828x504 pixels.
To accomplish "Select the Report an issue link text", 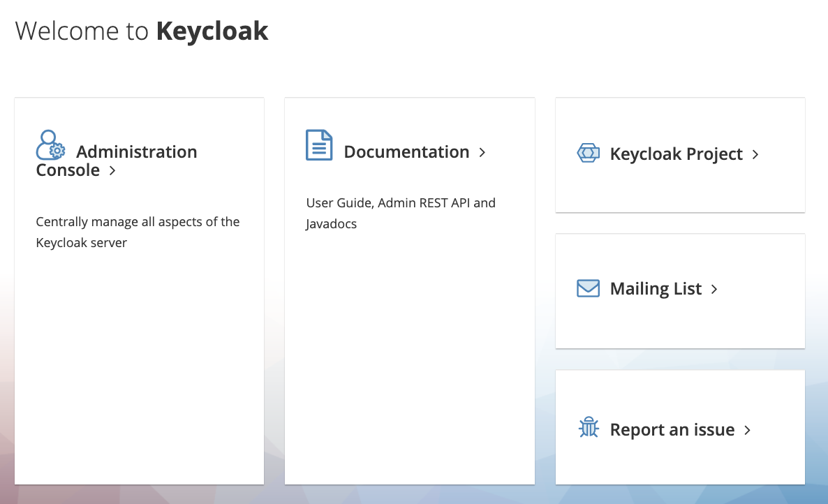I will pyautogui.click(x=672, y=430).
